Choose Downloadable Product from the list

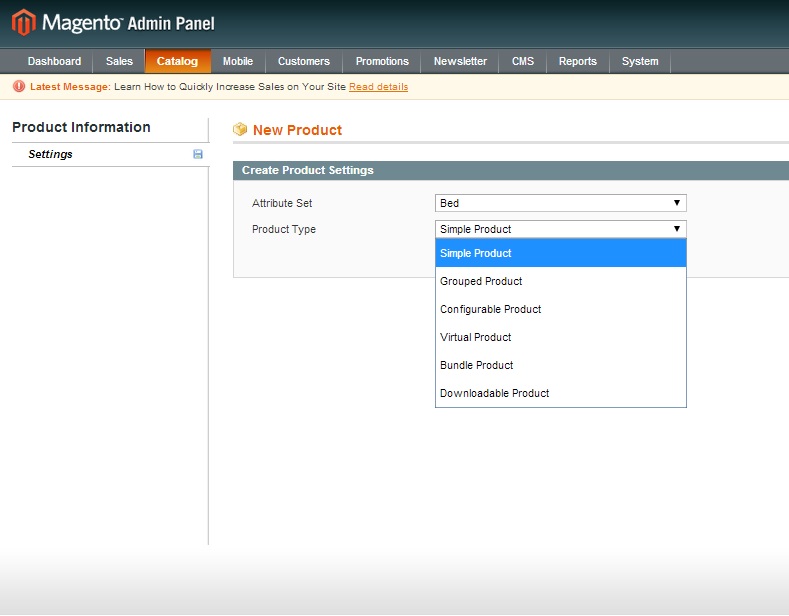pyautogui.click(x=494, y=393)
